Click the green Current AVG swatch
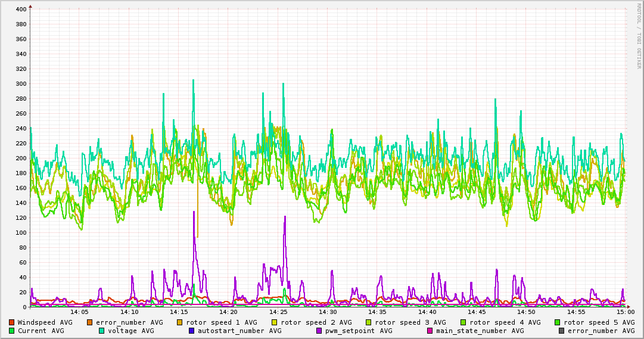Screen dimensions: 644x339 (x=12, y=331)
